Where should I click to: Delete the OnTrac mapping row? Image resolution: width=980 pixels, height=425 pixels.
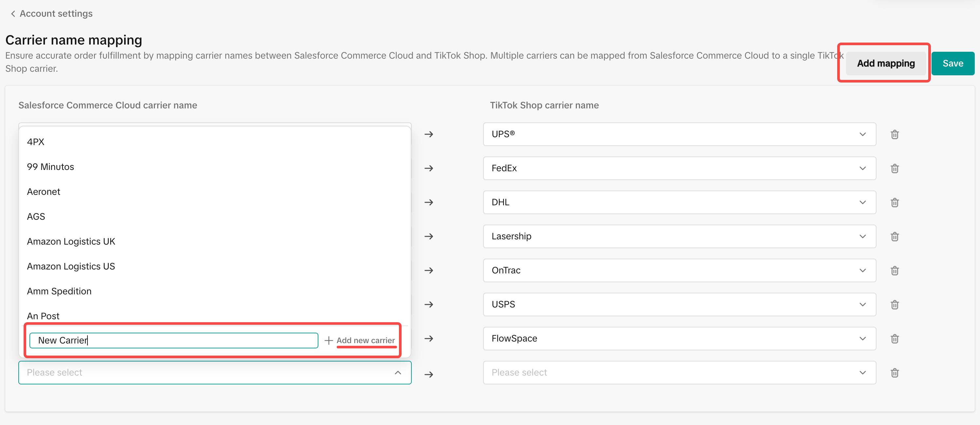coord(895,271)
